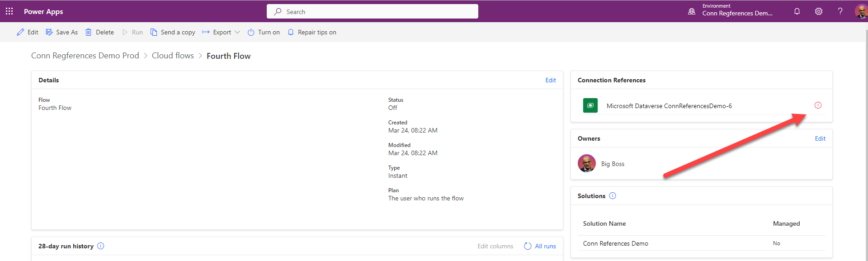868x261 pixels.
Task: Open All runs link
Action: coord(540,246)
